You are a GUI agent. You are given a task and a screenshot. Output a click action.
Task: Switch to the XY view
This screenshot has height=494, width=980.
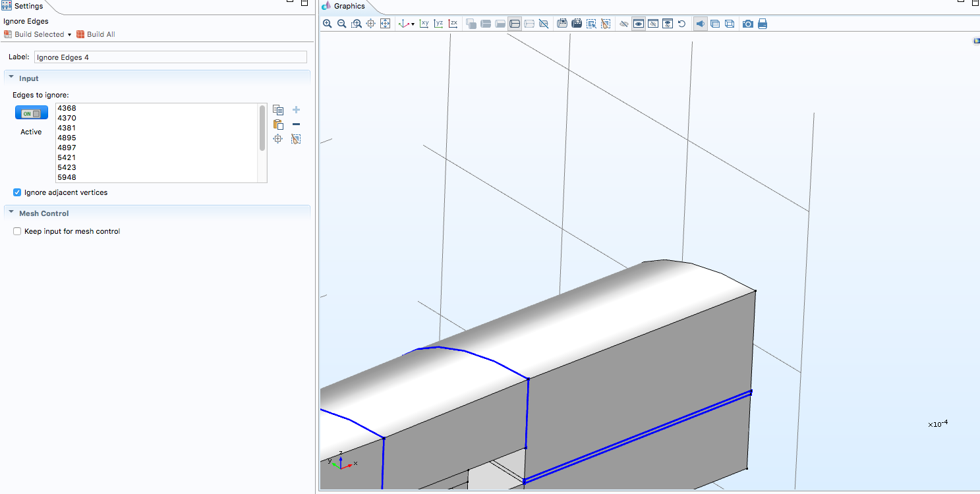tap(424, 24)
